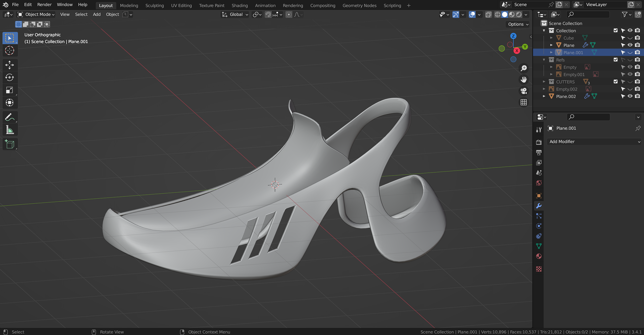Open the Material properties tab
Screen dimensions: 644x335
(539, 256)
